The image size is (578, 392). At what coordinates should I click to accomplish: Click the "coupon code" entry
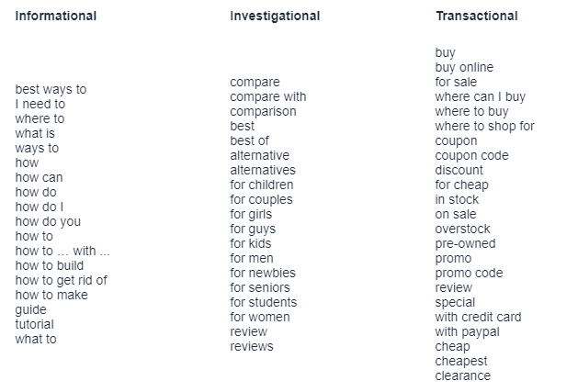471,155
